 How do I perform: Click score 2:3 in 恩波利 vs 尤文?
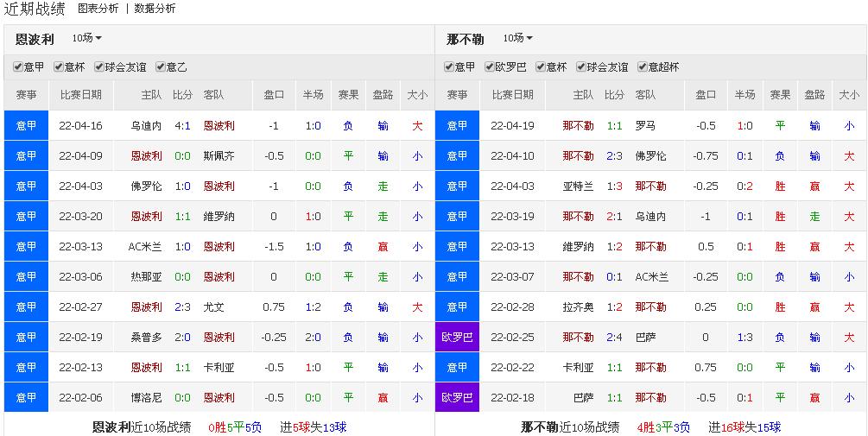[183, 306]
